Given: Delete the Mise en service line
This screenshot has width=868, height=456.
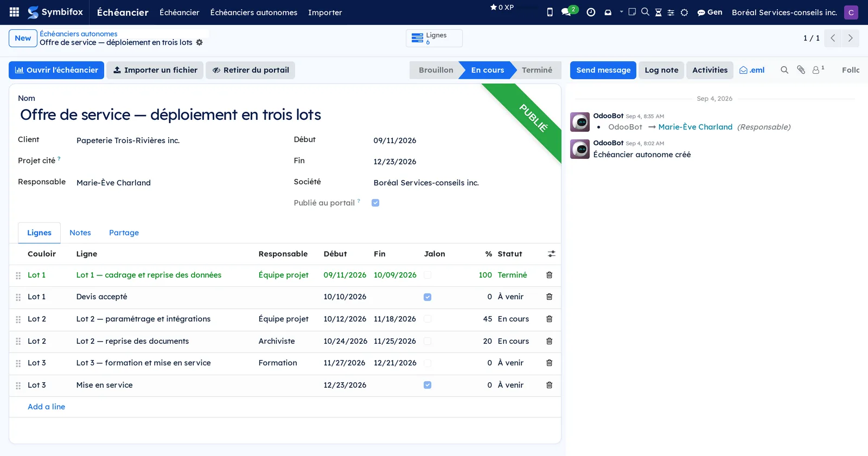Looking at the screenshot, I should (549, 385).
